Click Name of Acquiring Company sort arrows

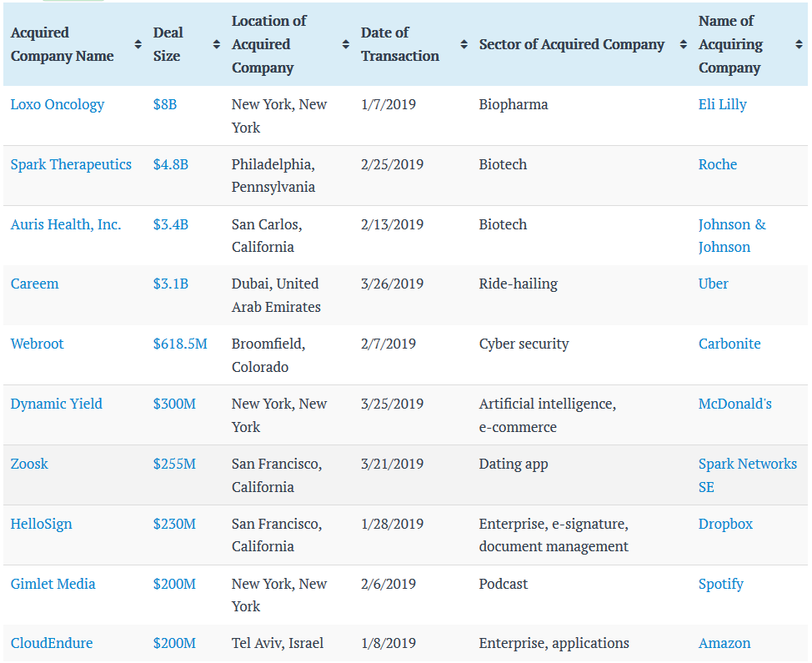click(799, 44)
